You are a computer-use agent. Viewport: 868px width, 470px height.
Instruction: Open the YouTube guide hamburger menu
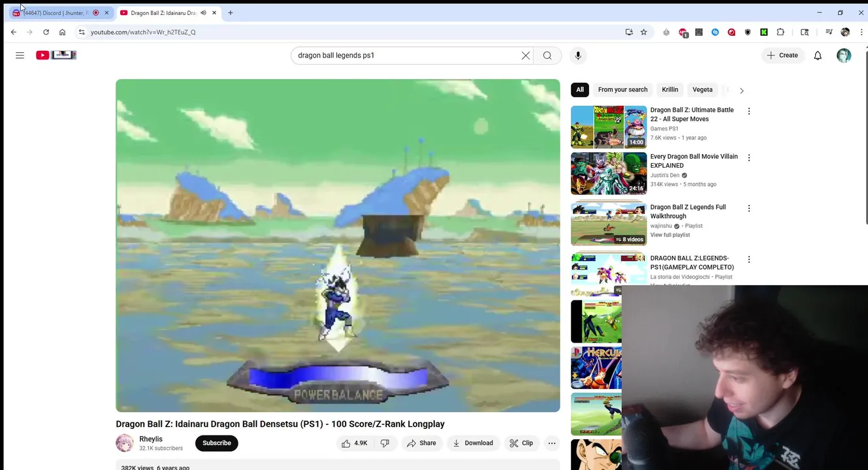coord(20,55)
